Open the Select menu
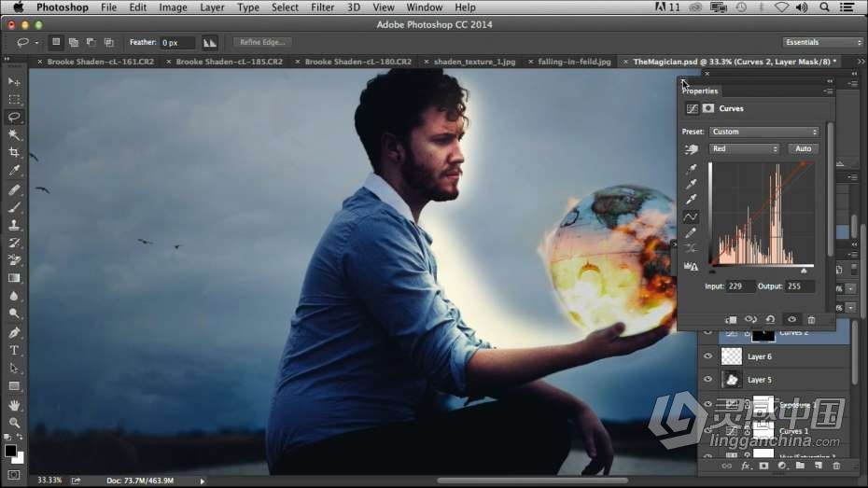 point(285,7)
